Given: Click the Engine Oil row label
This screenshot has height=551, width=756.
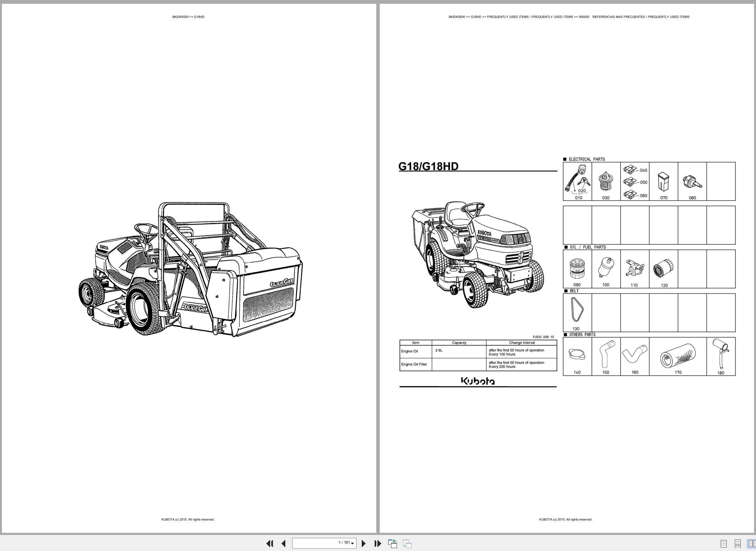Looking at the screenshot, I should pyautogui.click(x=410, y=351).
